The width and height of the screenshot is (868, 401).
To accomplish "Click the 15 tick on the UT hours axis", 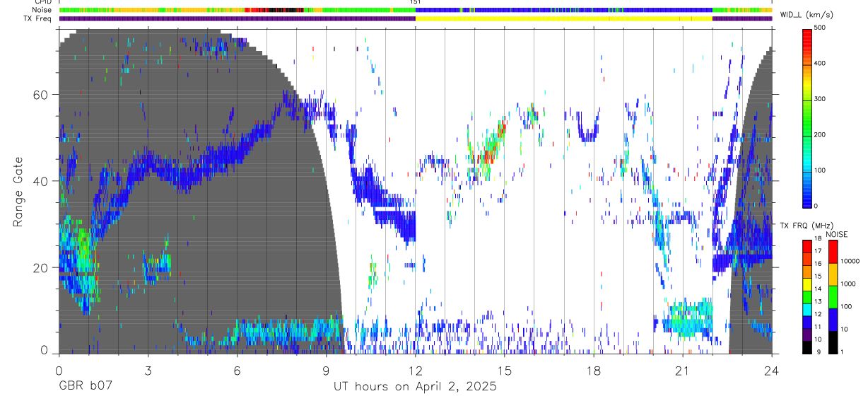I will (x=505, y=371).
